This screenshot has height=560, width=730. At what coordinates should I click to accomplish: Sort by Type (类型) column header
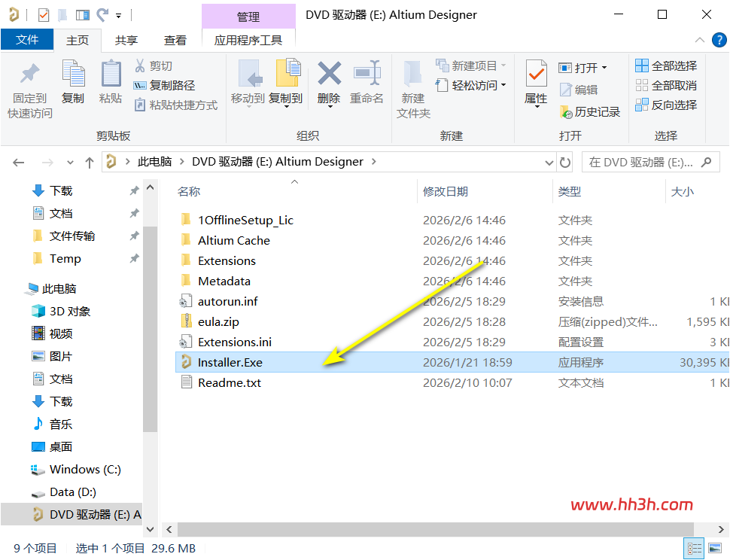tap(570, 192)
